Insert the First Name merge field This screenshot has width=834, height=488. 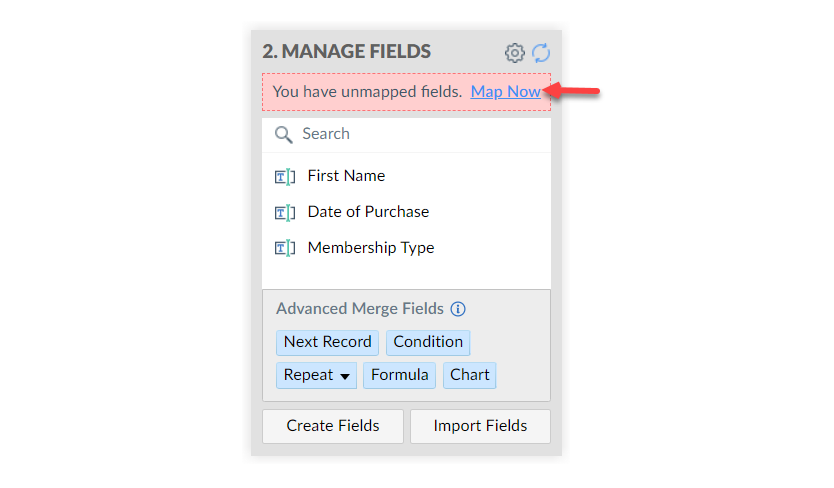346,176
